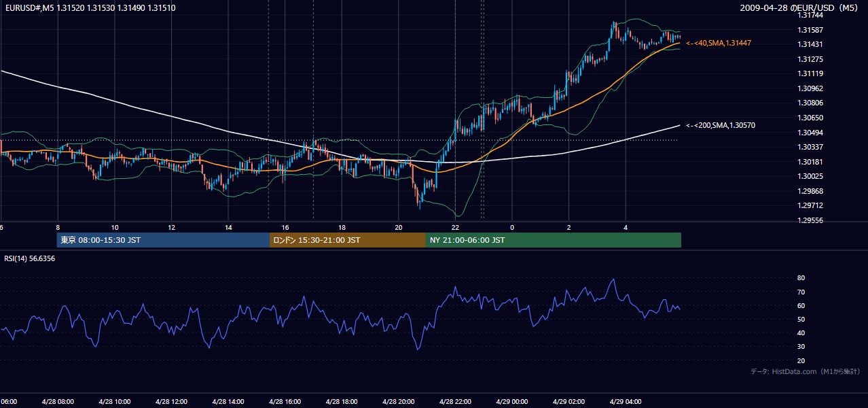Click the orange <-<40,SMA,1.31447 label
Screen dimensions: 868x408
point(719,43)
